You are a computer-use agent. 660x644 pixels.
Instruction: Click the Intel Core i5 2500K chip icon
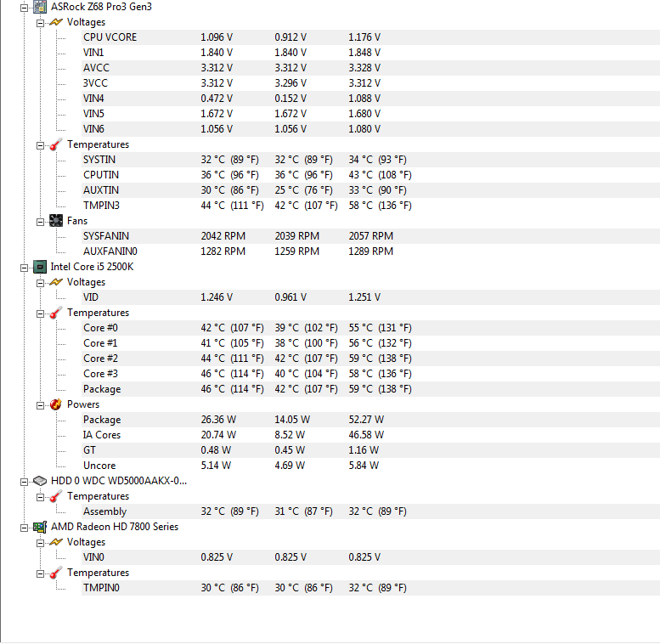coord(40,267)
